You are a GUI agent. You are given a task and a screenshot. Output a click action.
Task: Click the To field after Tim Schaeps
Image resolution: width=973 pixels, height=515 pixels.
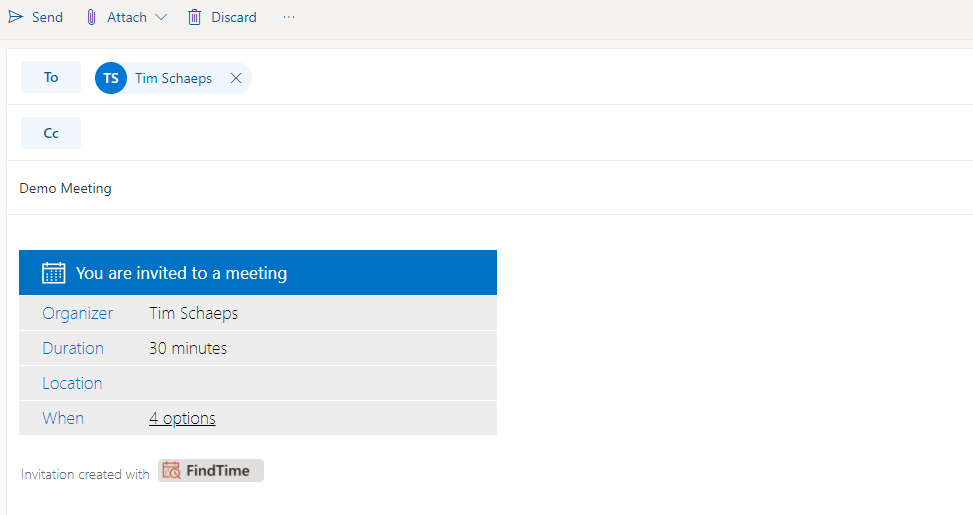click(x=611, y=78)
